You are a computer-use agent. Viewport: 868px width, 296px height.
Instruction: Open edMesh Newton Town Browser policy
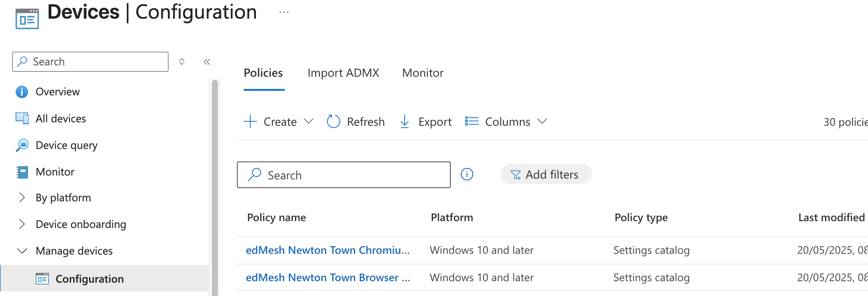coord(328,277)
